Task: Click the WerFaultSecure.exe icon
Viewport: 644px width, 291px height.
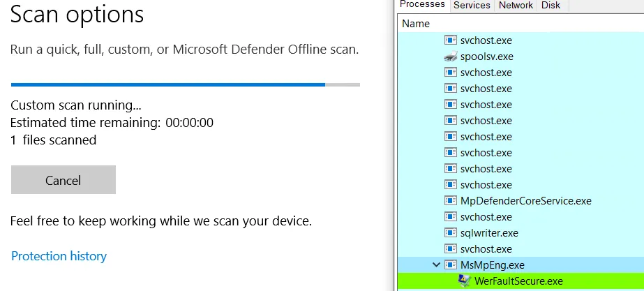Action: point(464,281)
